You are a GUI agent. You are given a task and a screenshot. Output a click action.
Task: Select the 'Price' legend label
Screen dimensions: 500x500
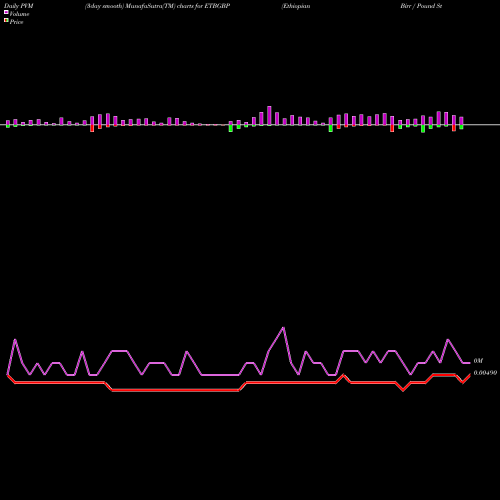coord(16,22)
